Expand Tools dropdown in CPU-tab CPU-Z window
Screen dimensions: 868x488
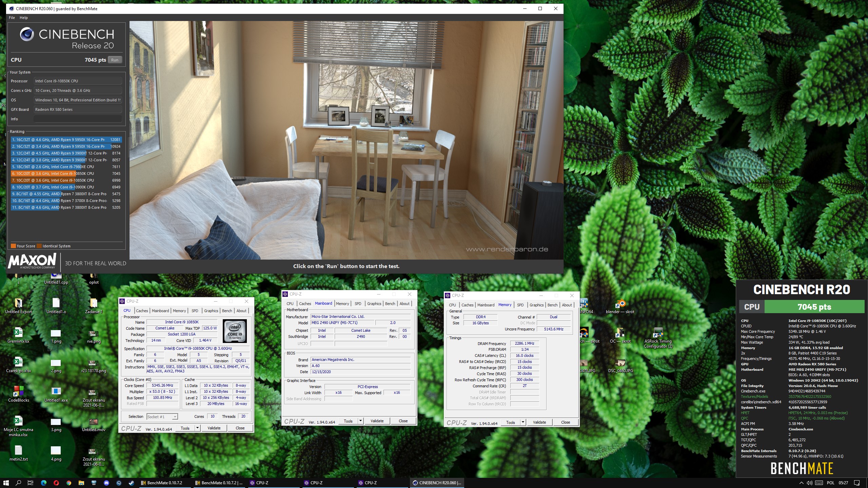(197, 428)
